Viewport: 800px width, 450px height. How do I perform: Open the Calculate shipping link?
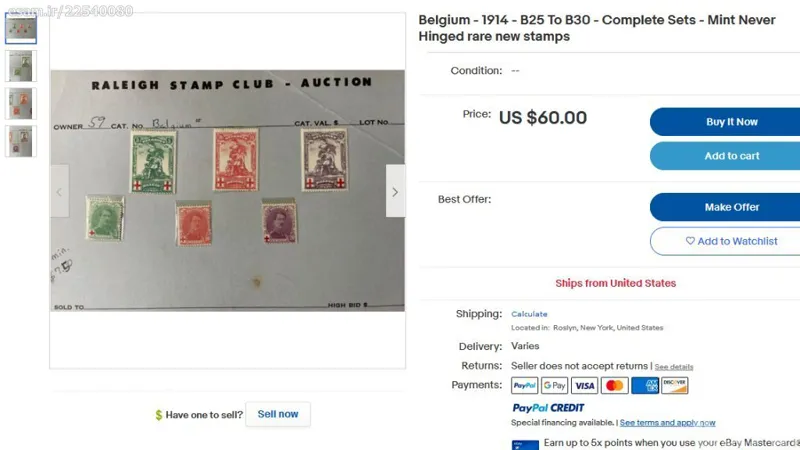point(529,314)
